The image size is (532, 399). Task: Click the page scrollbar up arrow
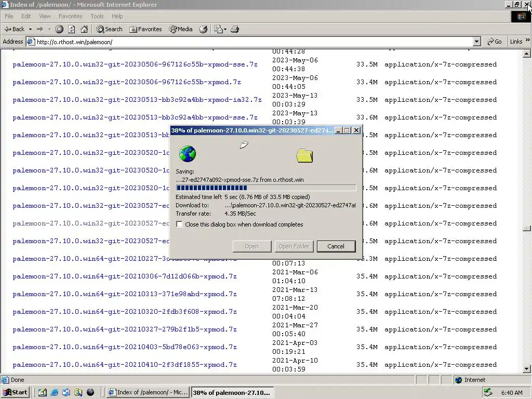click(527, 54)
